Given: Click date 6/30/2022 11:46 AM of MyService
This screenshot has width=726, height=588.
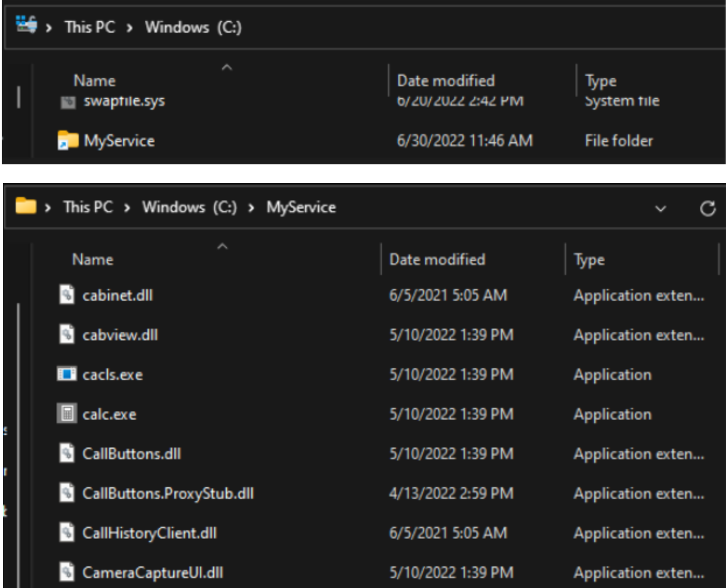Looking at the screenshot, I should (465, 140).
